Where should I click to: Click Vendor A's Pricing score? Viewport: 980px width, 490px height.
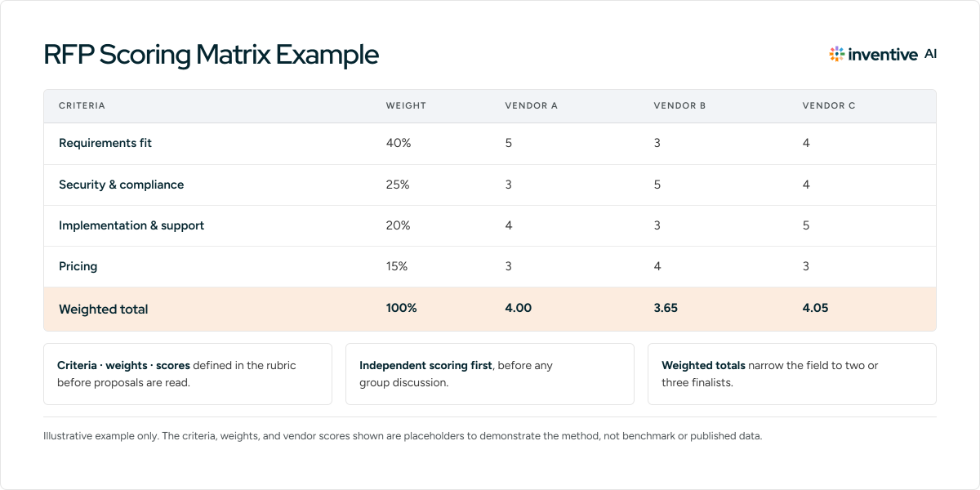[x=508, y=266]
